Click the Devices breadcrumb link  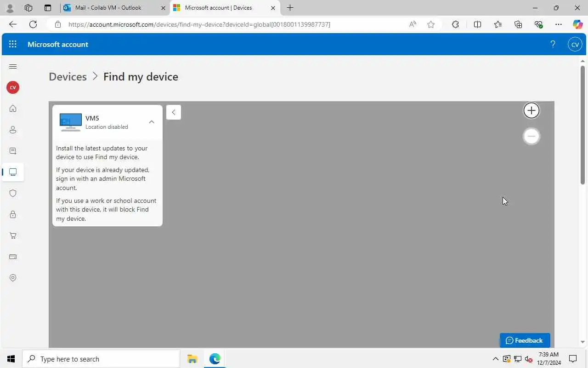68,77
